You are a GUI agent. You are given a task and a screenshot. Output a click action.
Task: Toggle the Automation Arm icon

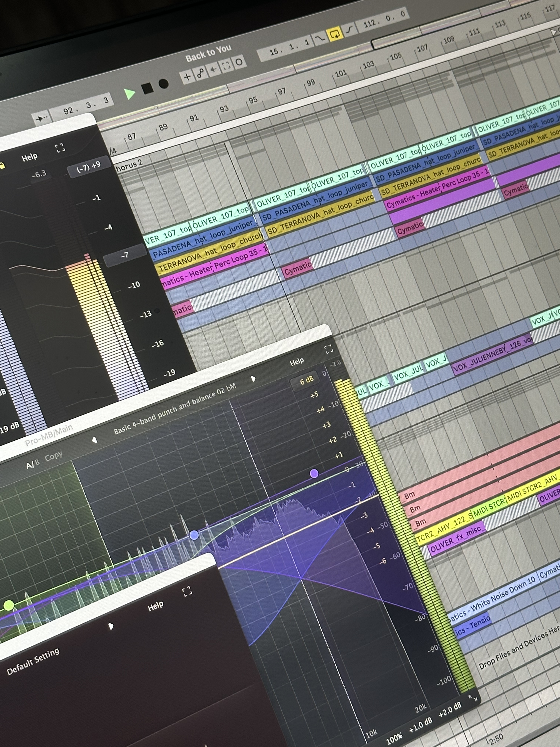click(x=200, y=73)
